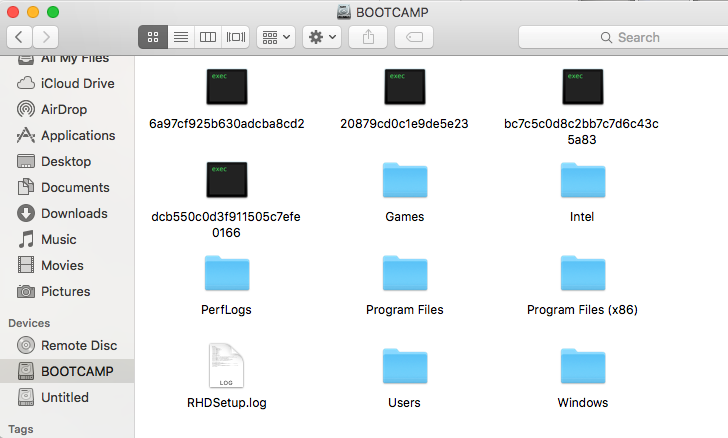Select the exec file icon dcb550c0d3f911505c7efe0166
Image resolution: width=728 pixels, height=438 pixels.
(227, 180)
